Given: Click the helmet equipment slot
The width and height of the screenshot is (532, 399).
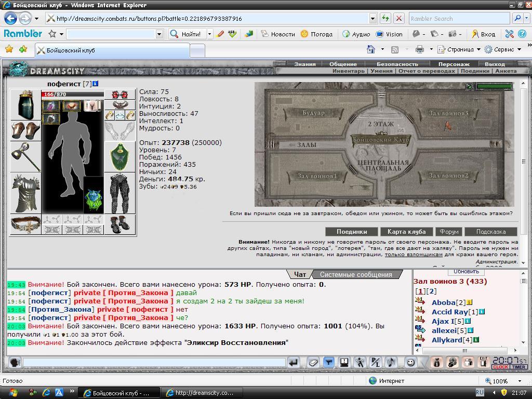Looking at the screenshot, I should click(26, 105).
